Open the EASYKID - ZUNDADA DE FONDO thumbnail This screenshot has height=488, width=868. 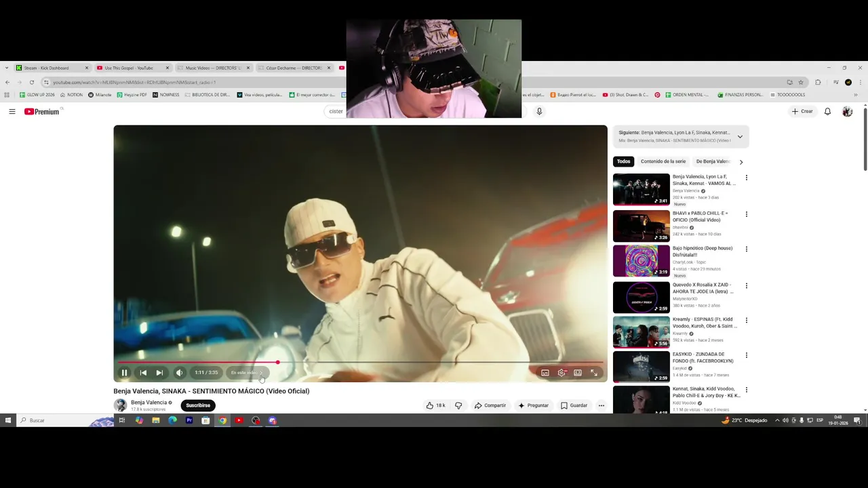tap(642, 367)
